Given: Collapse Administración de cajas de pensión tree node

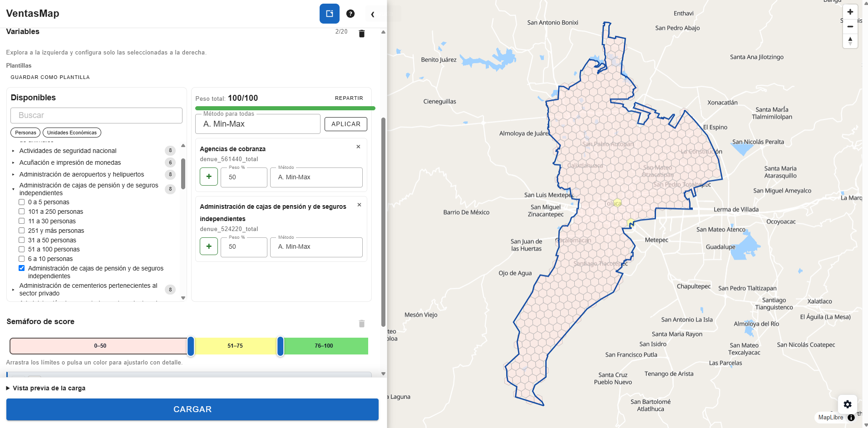Looking at the screenshot, I should 13,189.
